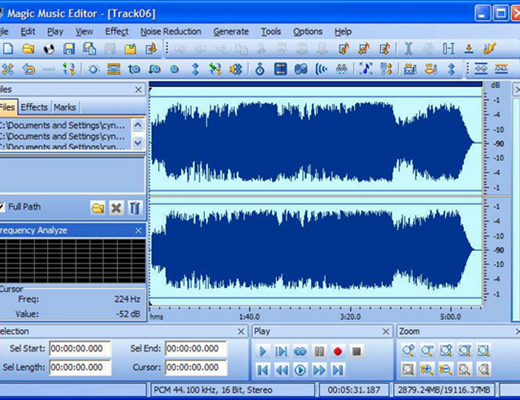Screen dimensions: 520x400
Task: Click the zoom in plus magnifier icon
Action: point(427,369)
